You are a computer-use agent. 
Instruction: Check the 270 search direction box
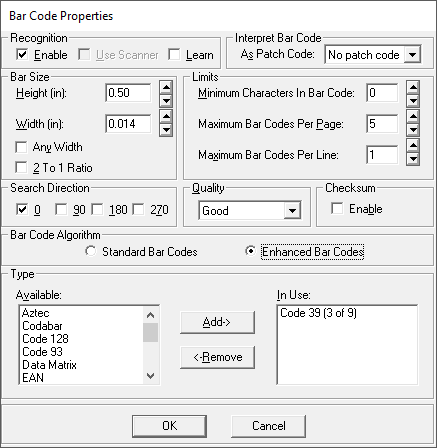[x=138, y=209]
